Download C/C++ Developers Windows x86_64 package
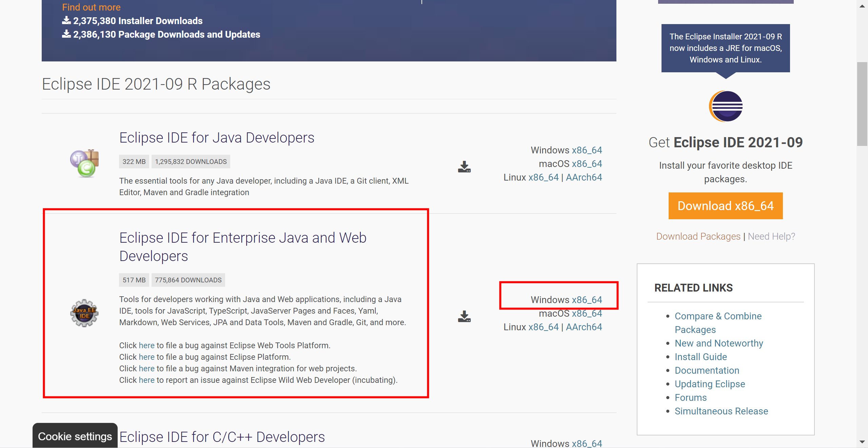The height and width of the screenshot is (448, 868). pyautogui.click(x=587, y=443)
